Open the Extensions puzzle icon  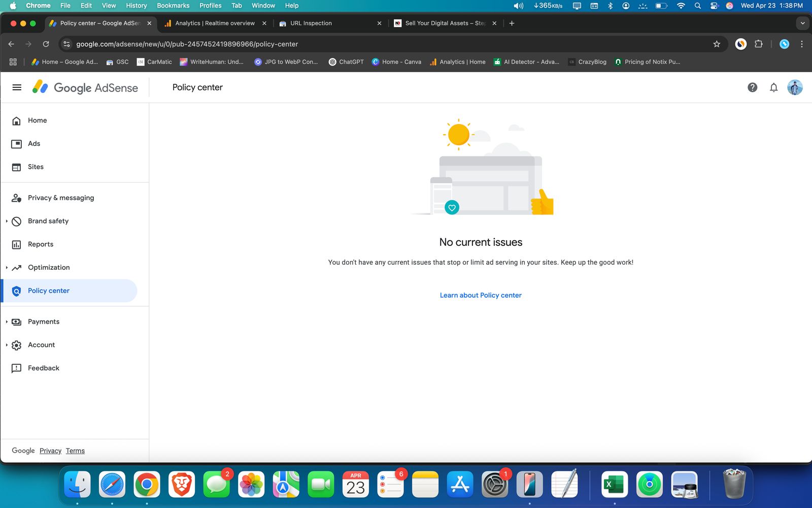click(x=759, y=44)
